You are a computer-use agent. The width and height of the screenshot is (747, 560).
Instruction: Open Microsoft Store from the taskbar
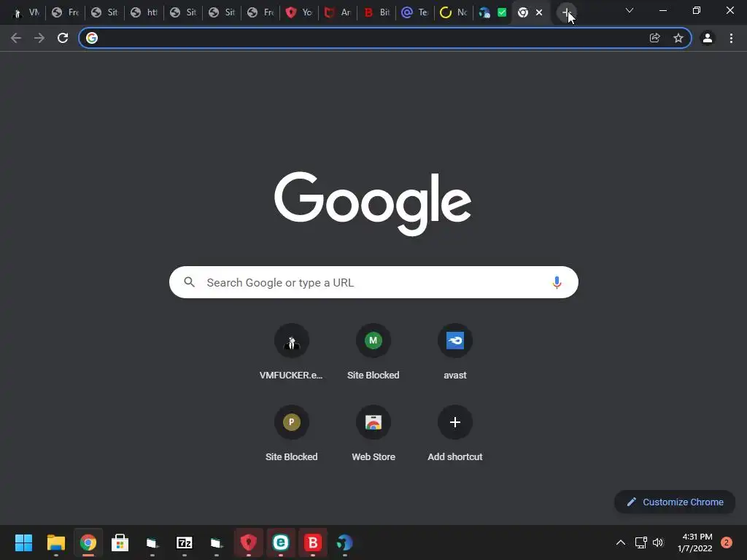tap(120, 542)
